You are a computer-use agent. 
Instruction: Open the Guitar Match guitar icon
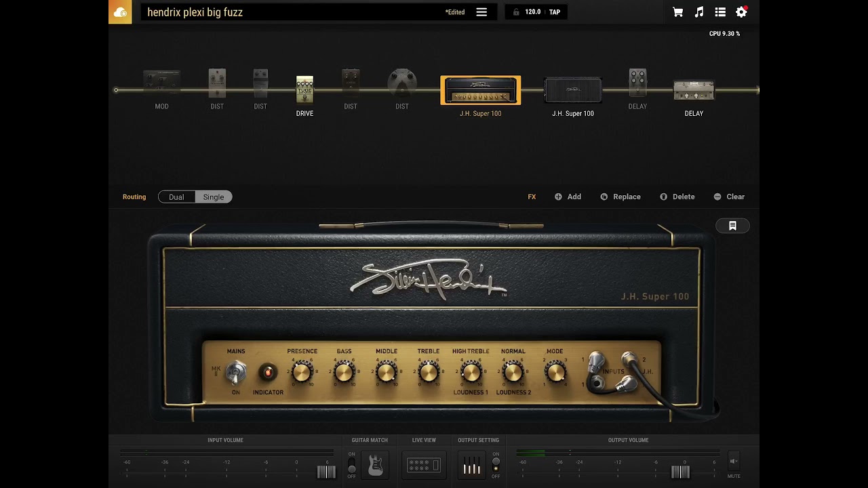pos(375,465)
